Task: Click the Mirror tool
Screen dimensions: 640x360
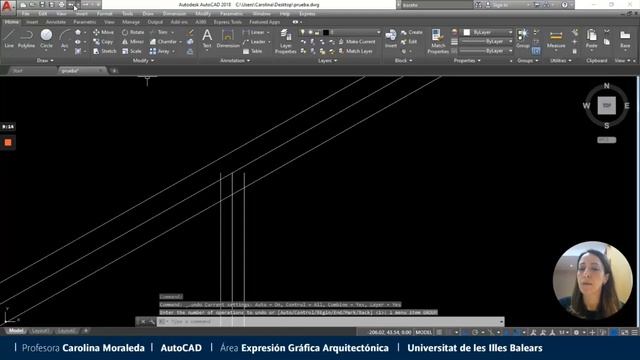Action: [133, 42]
